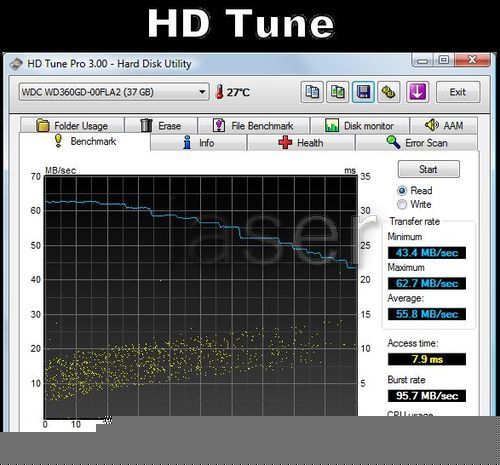Click the burst rate value 95.7 MB/sec
Viewport: 500px width, 465px height.
pos(427,396)
